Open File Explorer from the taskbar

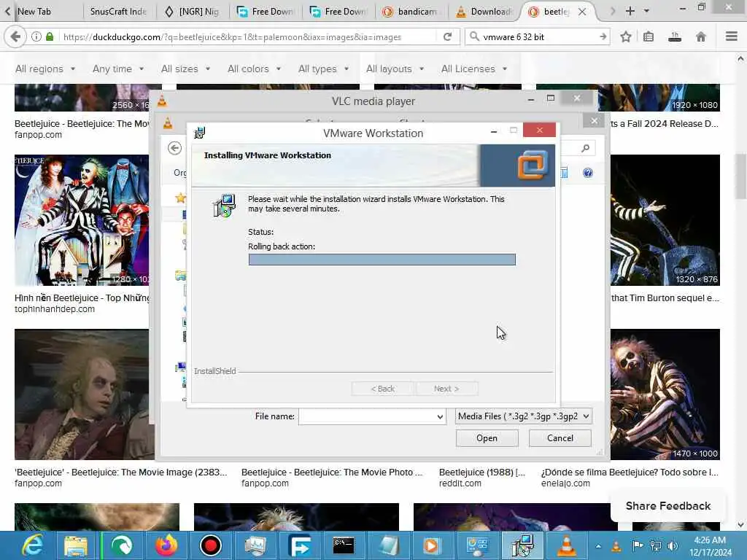pyautogui.click(x=76, y=545)
